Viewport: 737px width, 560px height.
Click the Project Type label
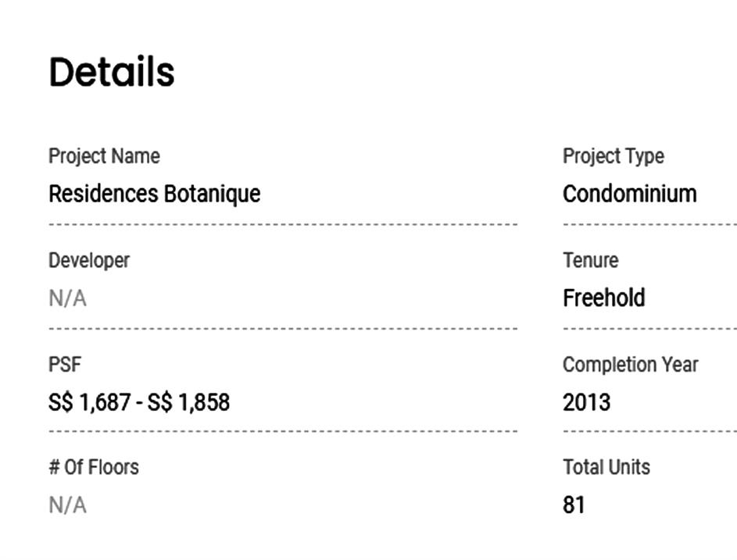point(613,156)
